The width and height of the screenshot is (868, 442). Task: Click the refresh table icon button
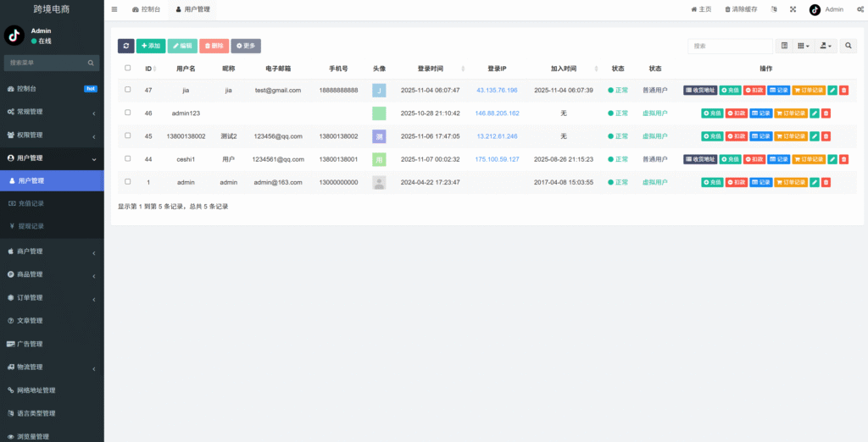pyautogui.click(x=125, y=46)
